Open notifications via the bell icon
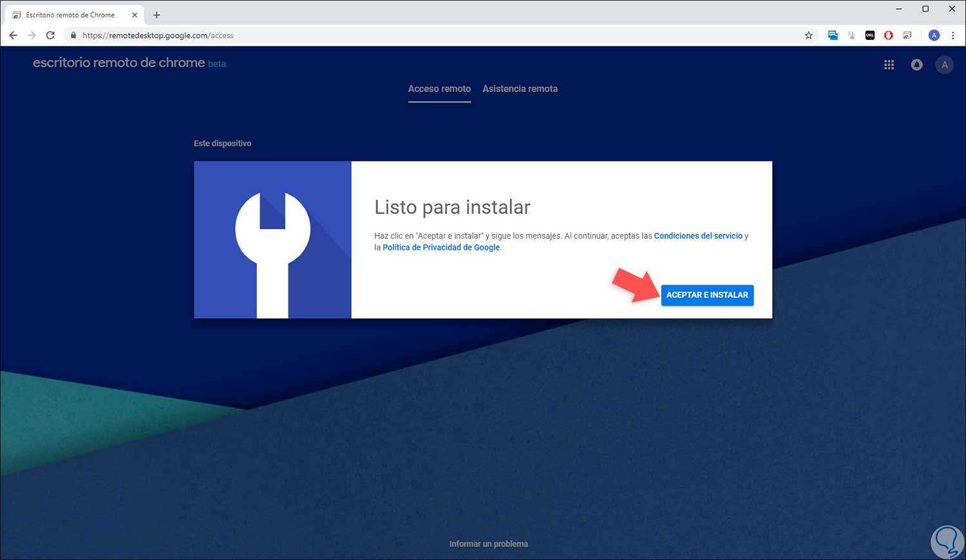 916,64
